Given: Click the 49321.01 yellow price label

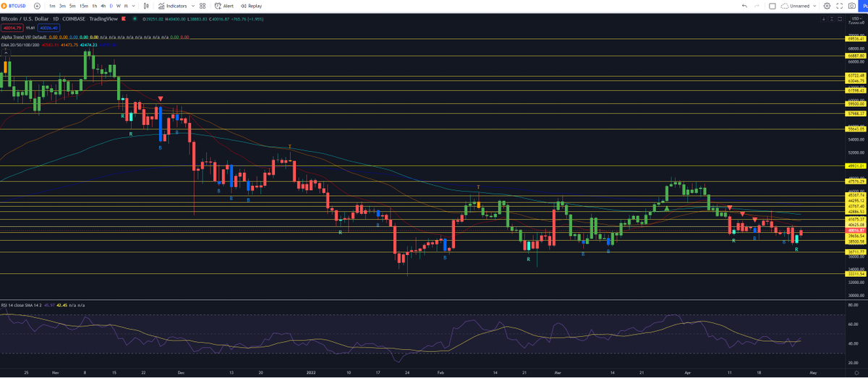Looking at the screenshot, I should point(856,166).
